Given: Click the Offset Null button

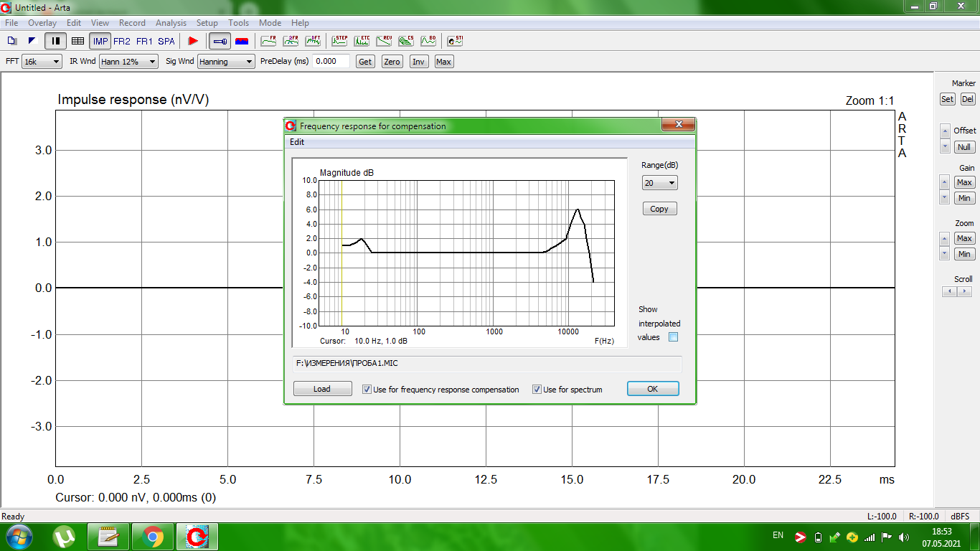Looking at the screenshot, I should coord(964,147).
